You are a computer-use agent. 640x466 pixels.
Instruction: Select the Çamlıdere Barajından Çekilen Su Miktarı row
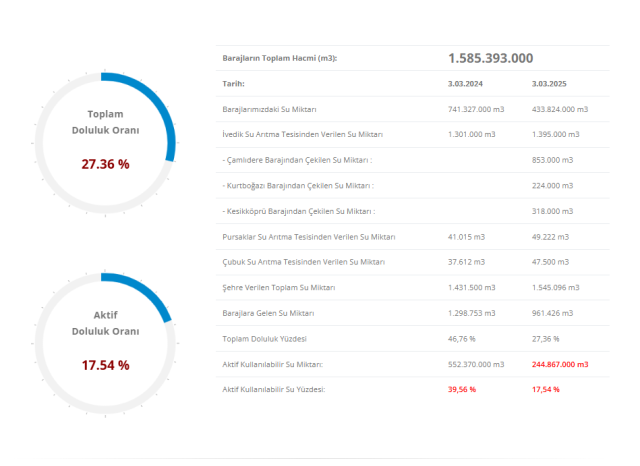pyautogui.click(x=297, y=160)
